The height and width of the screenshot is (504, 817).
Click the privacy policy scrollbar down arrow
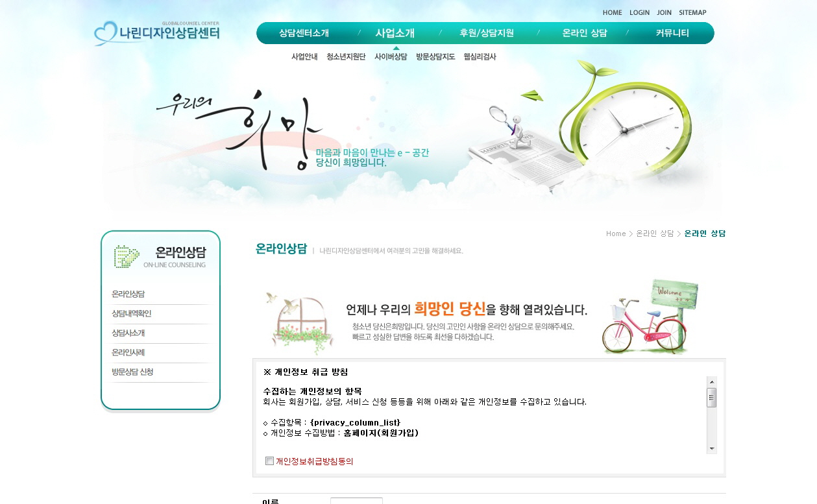pyautogui.click(x=712, y=448)
